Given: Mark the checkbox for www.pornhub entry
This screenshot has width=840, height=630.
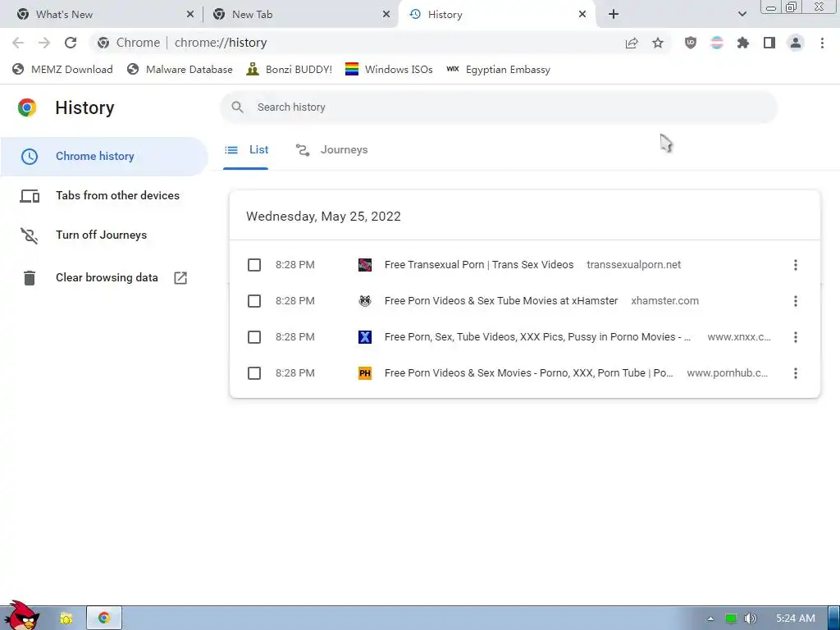Looking at the screenshot, I should tap(254, 373).
